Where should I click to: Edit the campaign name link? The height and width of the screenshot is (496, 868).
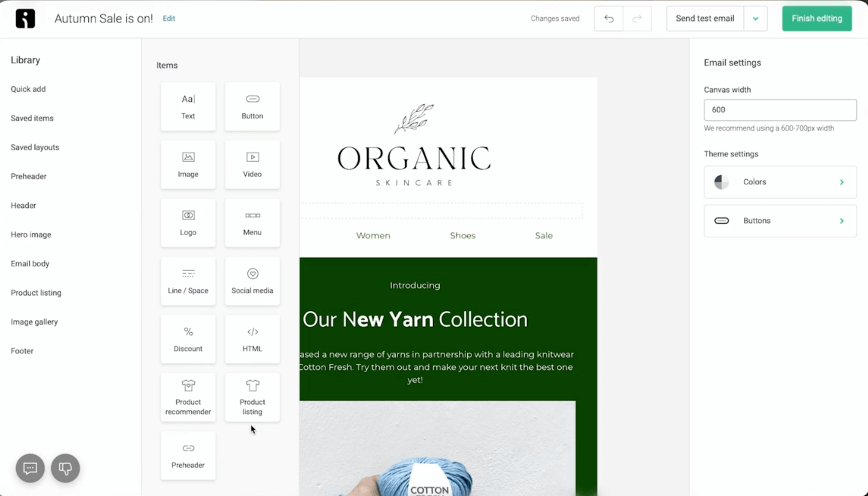169,19
